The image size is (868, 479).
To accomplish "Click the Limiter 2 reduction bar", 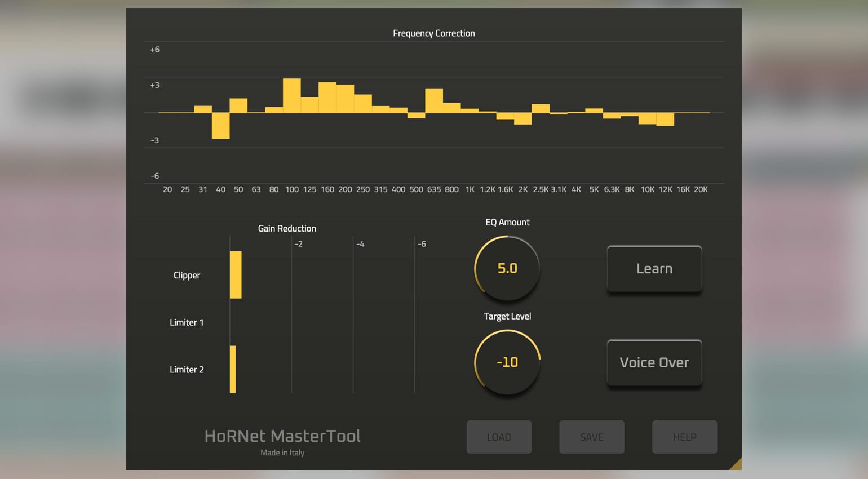I will 232,369.
